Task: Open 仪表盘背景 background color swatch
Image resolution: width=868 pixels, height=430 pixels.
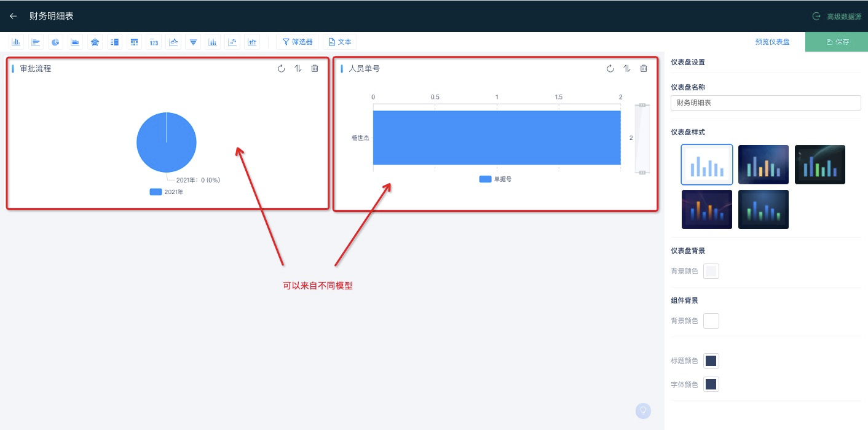Action: click(x=711, y=271)
